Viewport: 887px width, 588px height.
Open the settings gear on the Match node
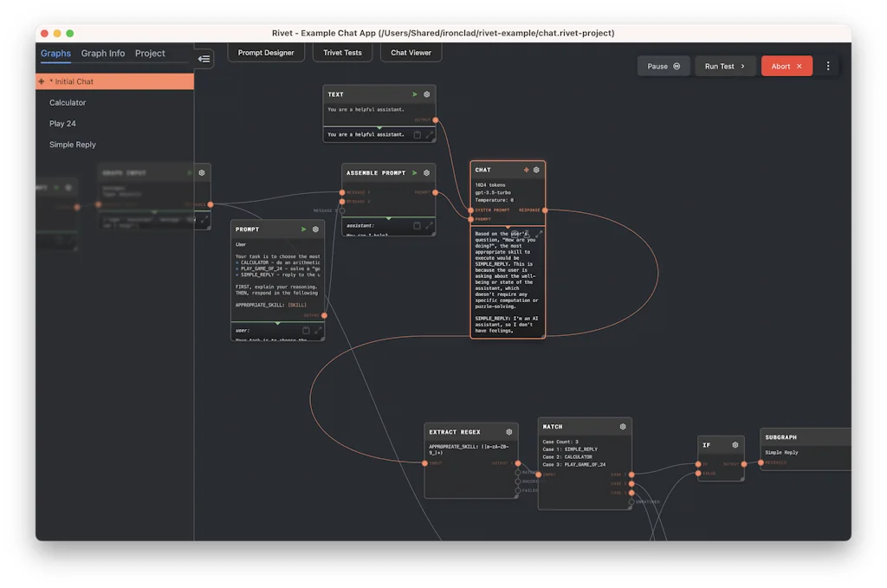click(x=621, y=426)
